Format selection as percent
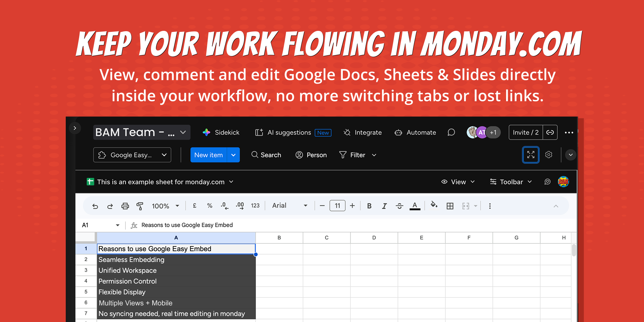Image resolution: width=644 pixels, height=322 pixels. (x=210, y=206)
